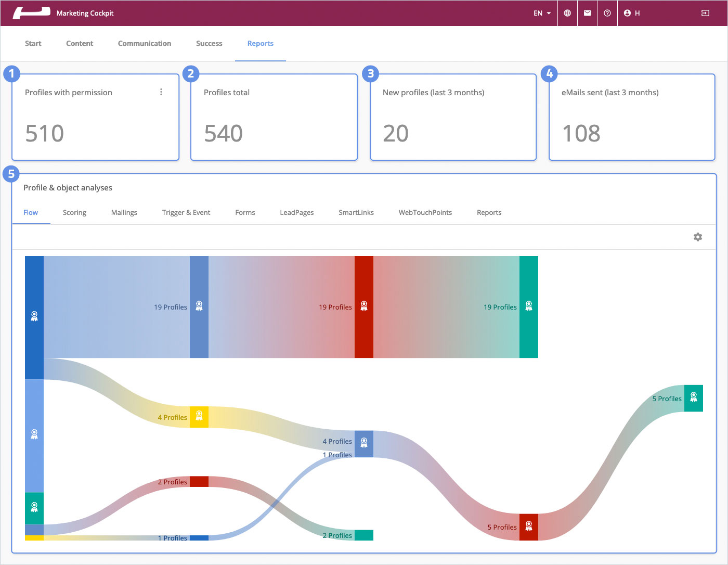Open the user account icon labeled H

click(631, 13)
